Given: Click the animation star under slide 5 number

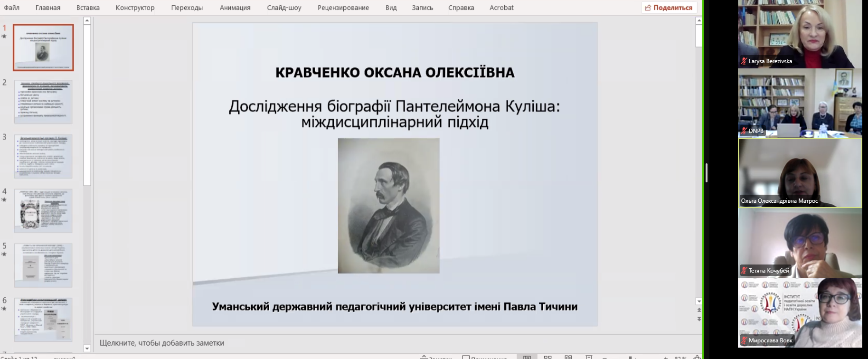Looking at the screenshot, I should 4,254.
